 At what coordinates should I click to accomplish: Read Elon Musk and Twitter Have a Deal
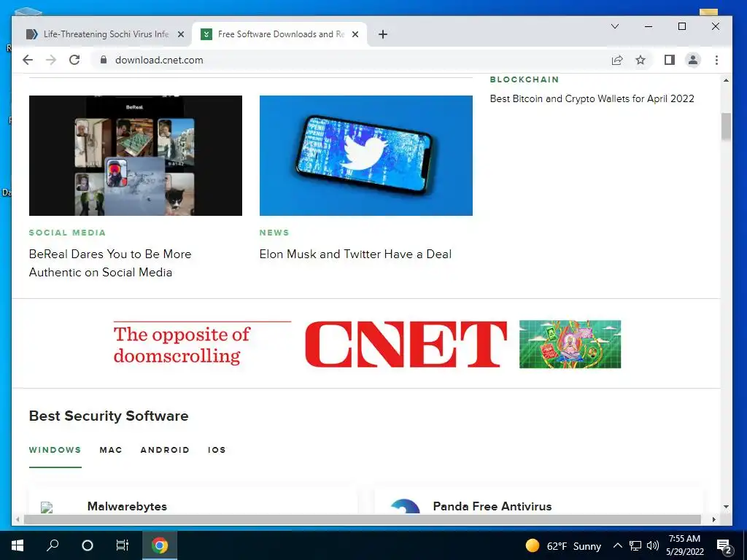tap(355, 254)
